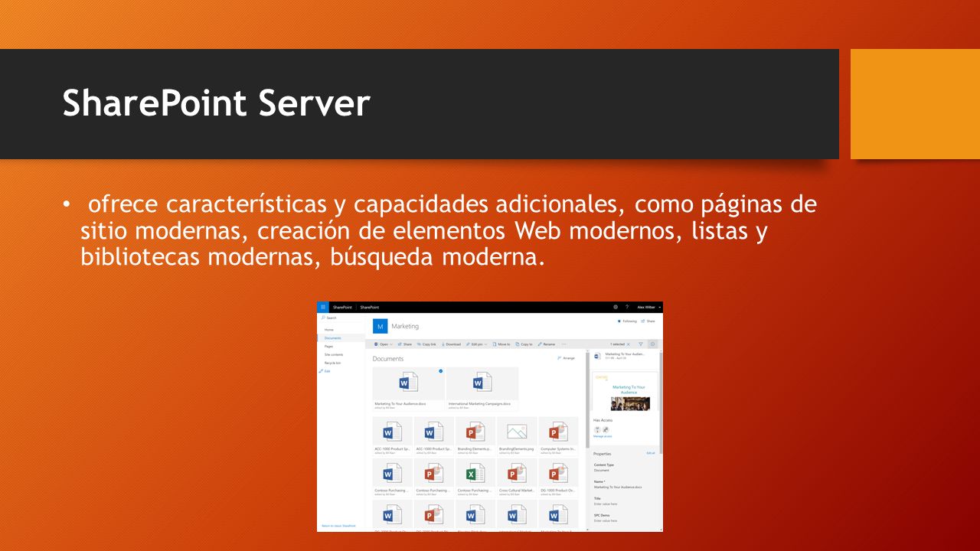
Task: Click document preview in details pane
Action: [x=624, y=391]
